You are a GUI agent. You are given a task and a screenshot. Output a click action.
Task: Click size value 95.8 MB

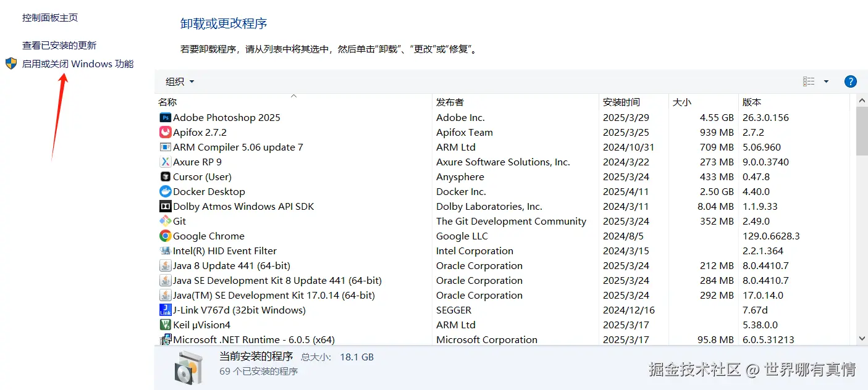(x=715, y=340)
